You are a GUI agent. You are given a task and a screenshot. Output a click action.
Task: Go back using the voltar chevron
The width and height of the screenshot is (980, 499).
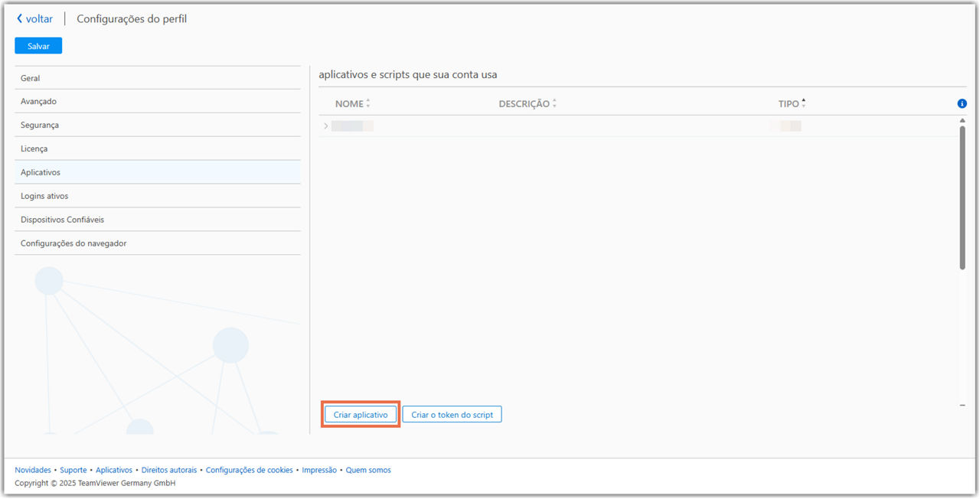point(20,19)
